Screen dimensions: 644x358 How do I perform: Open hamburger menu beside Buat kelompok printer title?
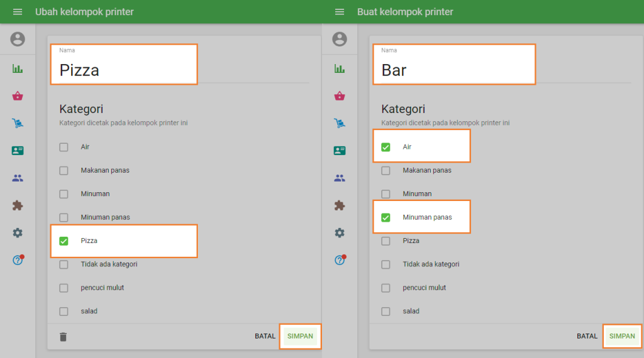(340, 12)
